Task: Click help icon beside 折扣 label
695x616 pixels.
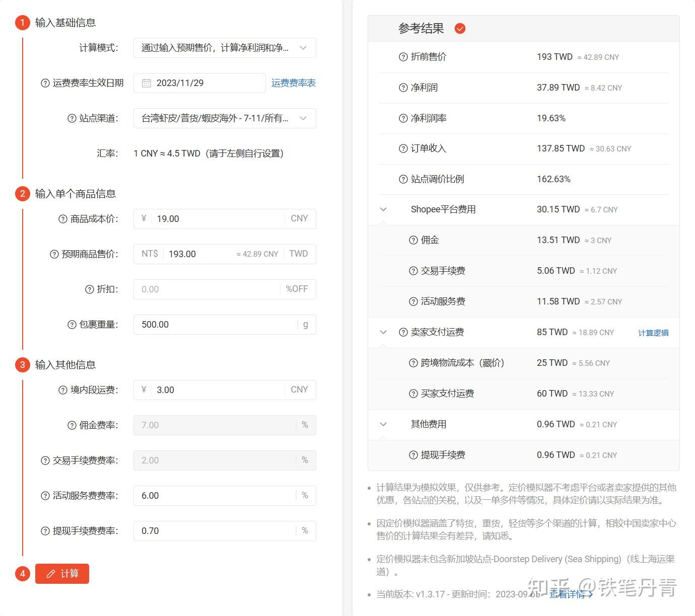Action: coord(90,289)
